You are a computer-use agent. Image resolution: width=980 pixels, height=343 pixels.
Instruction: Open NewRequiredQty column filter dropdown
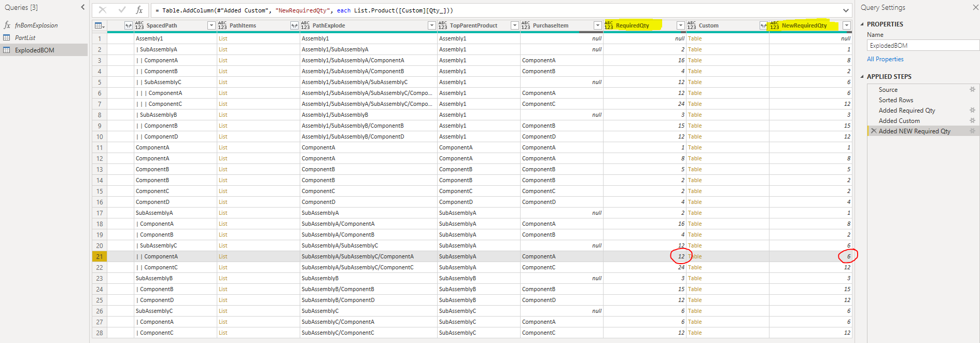pos(846,25)
